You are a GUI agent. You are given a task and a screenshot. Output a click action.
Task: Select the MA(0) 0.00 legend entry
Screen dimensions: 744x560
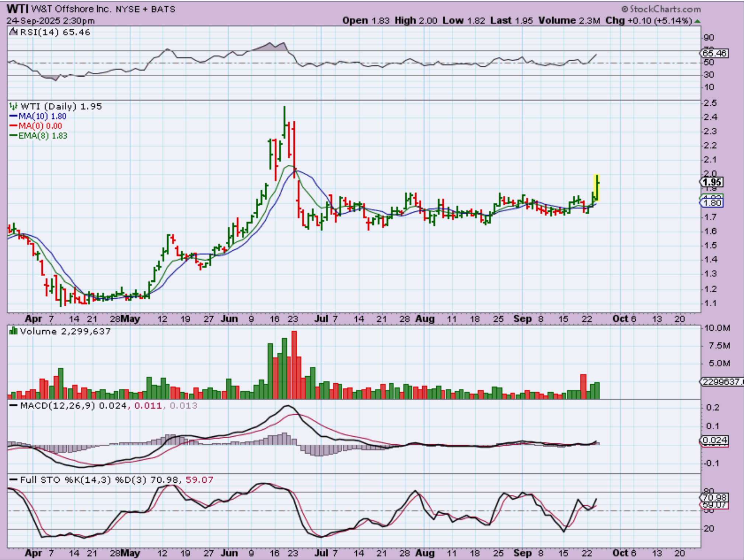[35, 126]
